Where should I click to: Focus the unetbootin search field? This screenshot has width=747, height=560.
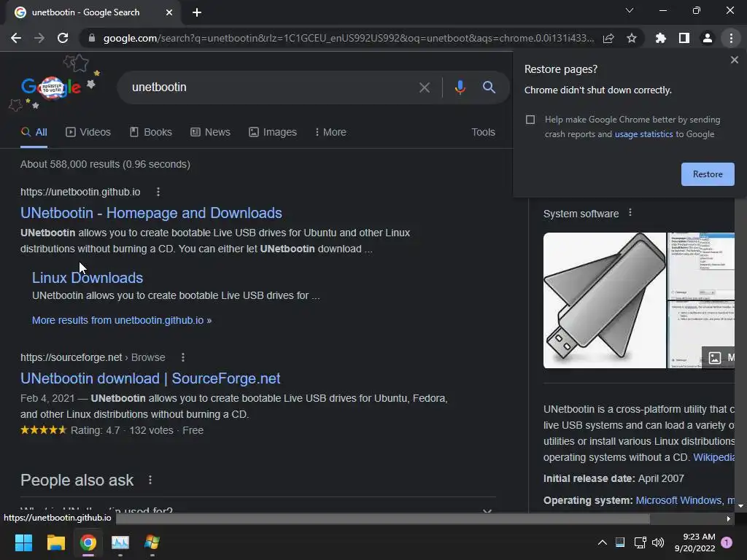click(271, 87)
